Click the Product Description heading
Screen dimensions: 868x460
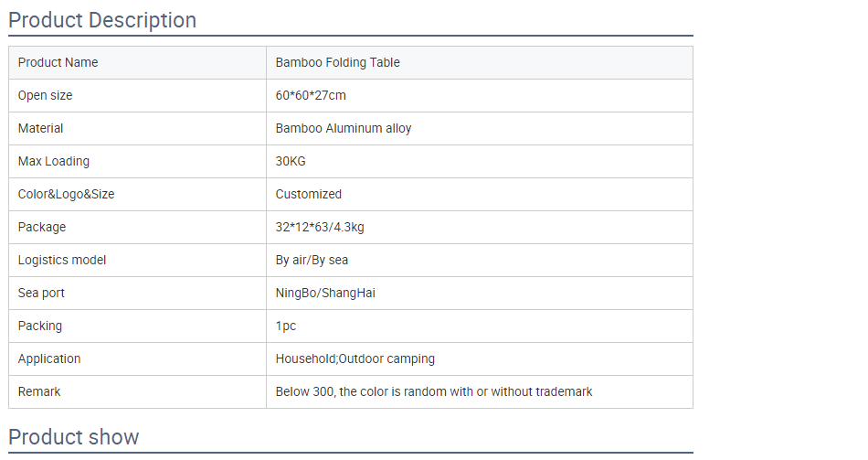point(102,20)
